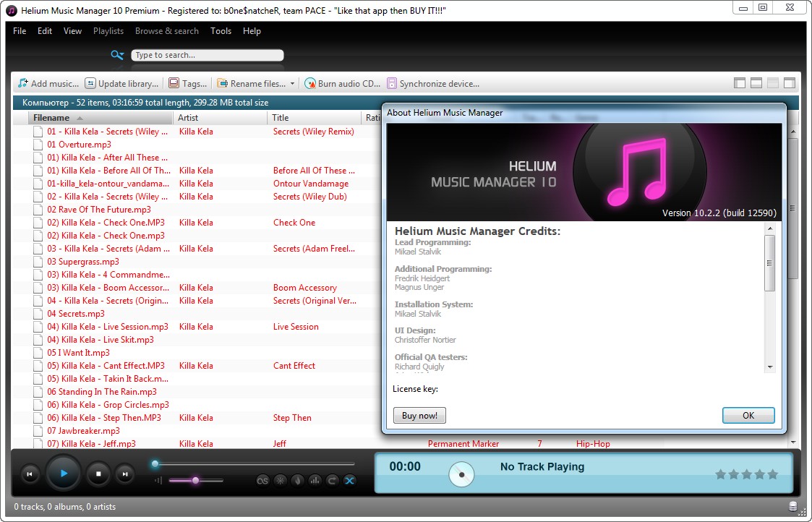The image size is (812, 522).
Task: Click Buy now! in About dialog
Action: point(419,415)
